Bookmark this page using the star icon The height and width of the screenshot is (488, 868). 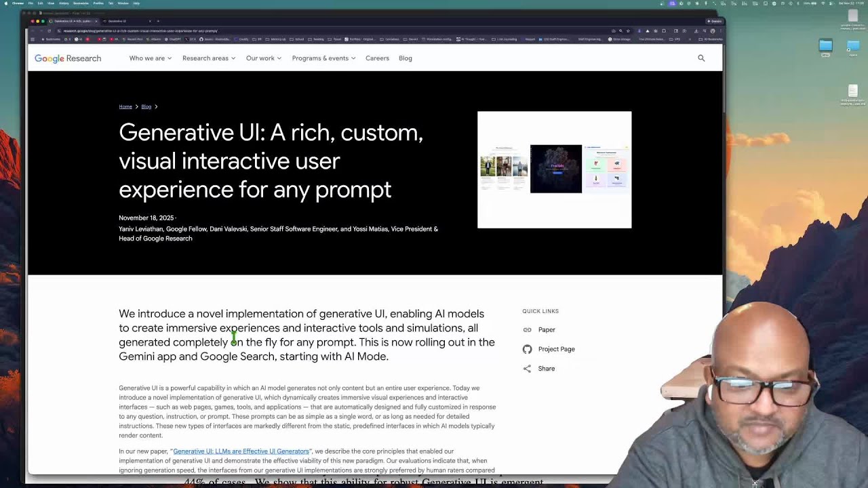[628, 30]
